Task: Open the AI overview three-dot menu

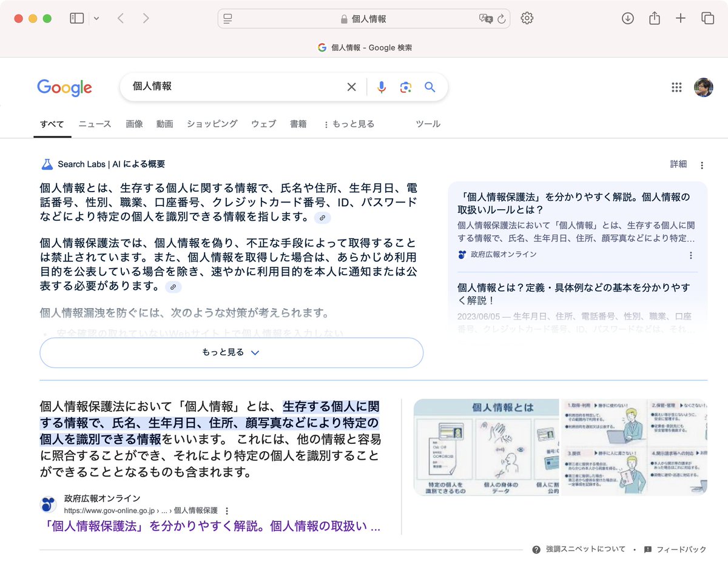Action: click(x=702, y=165)
